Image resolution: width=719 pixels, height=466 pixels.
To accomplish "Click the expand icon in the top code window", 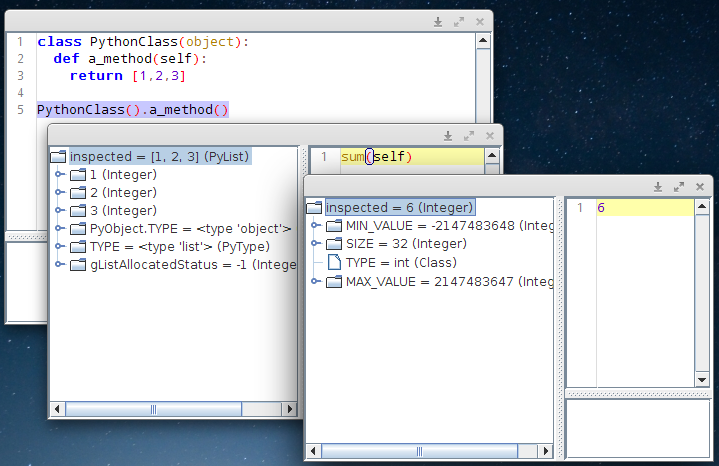I will coord(459,22).
